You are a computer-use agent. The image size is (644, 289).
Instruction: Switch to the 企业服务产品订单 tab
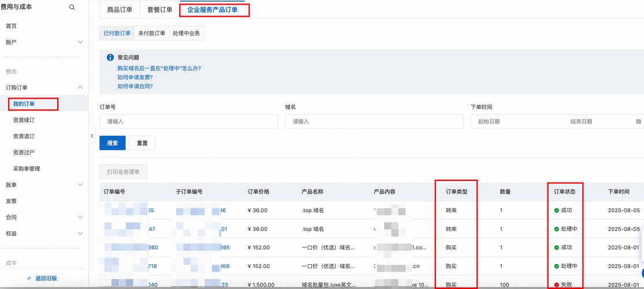tap(212, 10)
